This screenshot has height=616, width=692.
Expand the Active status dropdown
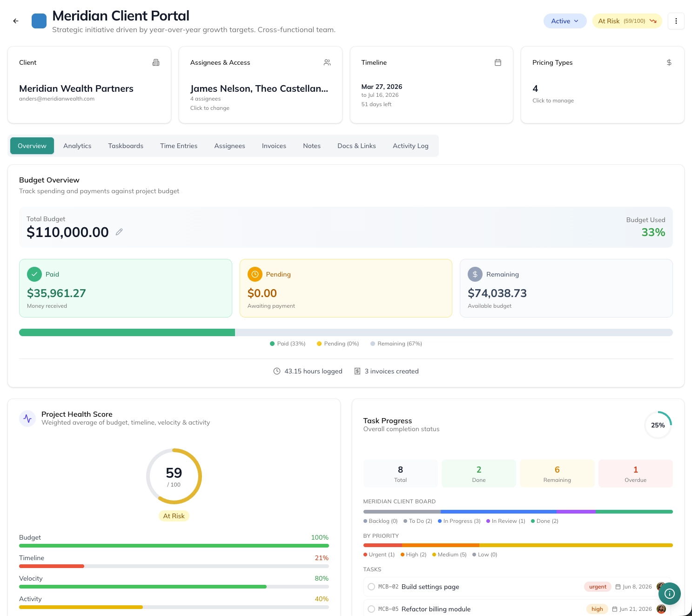565,21
